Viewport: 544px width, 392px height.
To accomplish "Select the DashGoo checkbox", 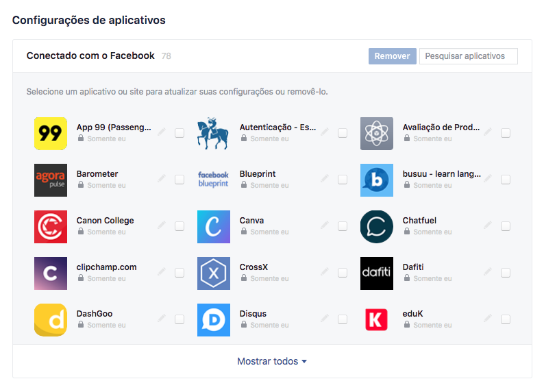I will coord(180,319).
